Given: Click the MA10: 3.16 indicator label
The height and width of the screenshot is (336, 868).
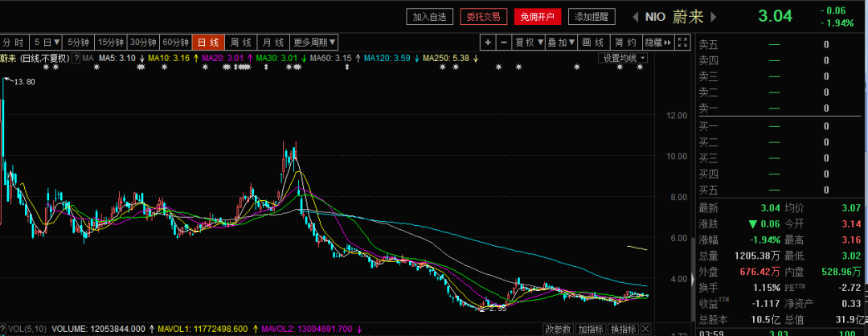Looking at the screenshot, I should click(x=169, y=58).
